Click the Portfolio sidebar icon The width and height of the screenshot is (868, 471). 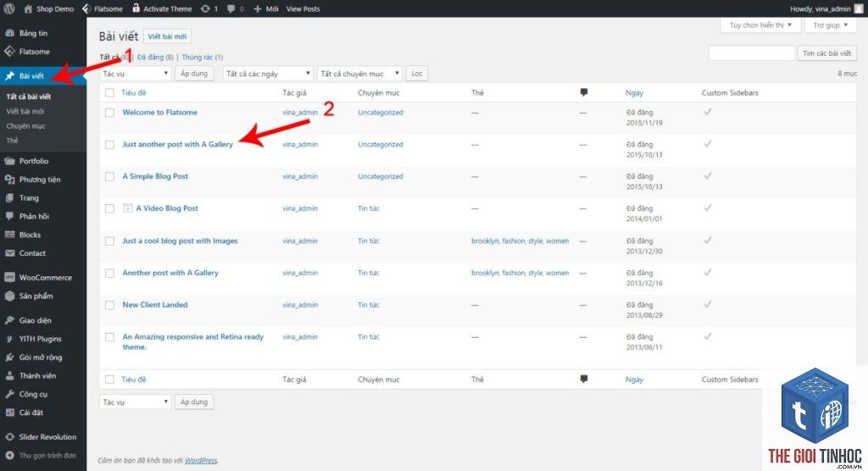point(9,161)
